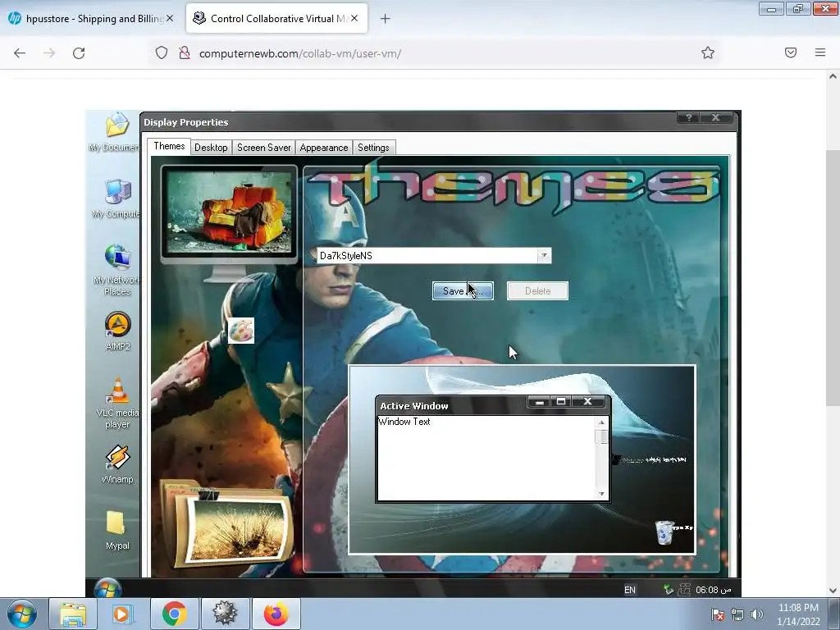Click the VM Start orb button

click(x=107, y=588)
